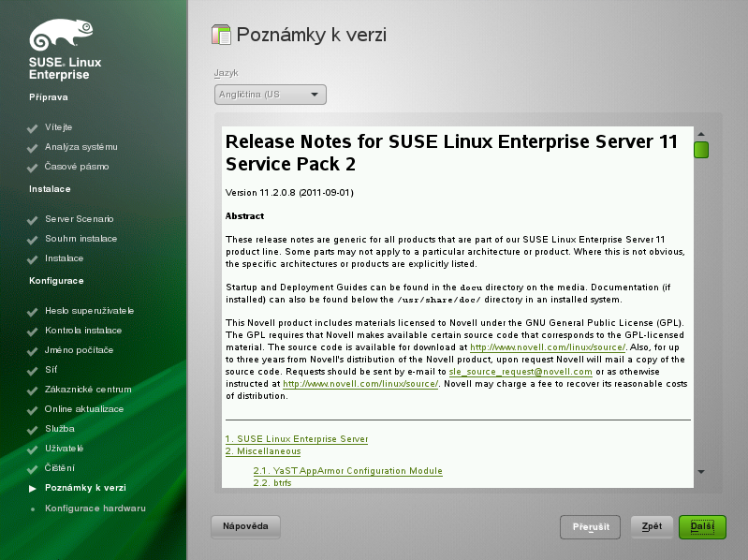
Task: Click the checkmark beside Online aktualizace
Action: (x=33, y=410)
